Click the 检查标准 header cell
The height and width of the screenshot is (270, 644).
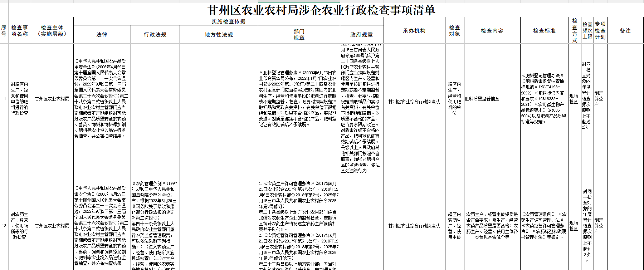544,31
